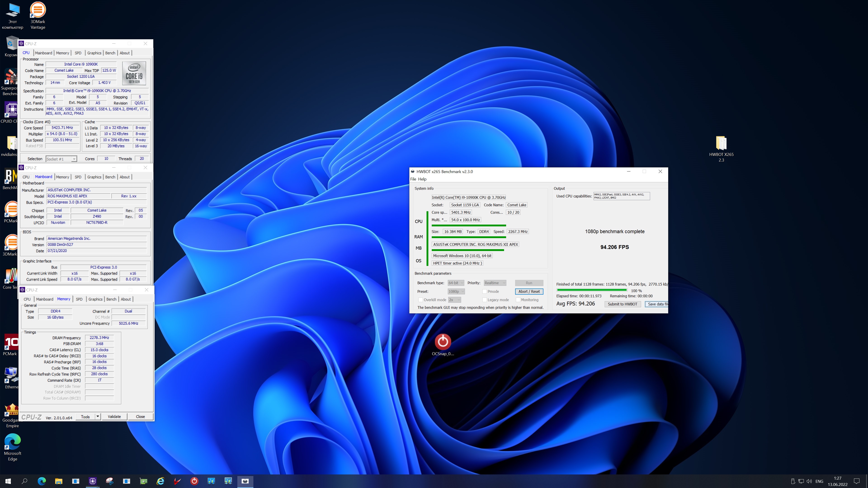
Task: Open the Priority Realtime dropdown
Action: pyautogui.click(x=495, y=283)
